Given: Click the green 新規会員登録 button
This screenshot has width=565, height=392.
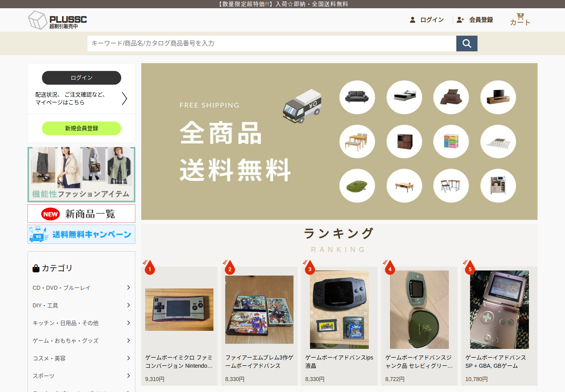Looking at the screenshot, I should click(x=82, y=128).
